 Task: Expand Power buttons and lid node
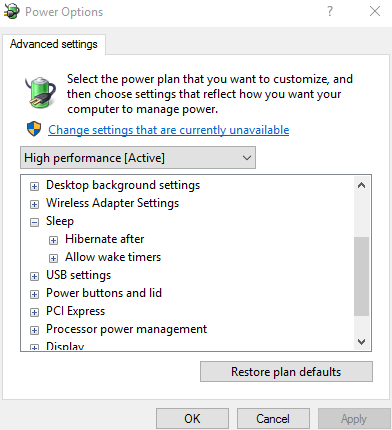[34, 294]
